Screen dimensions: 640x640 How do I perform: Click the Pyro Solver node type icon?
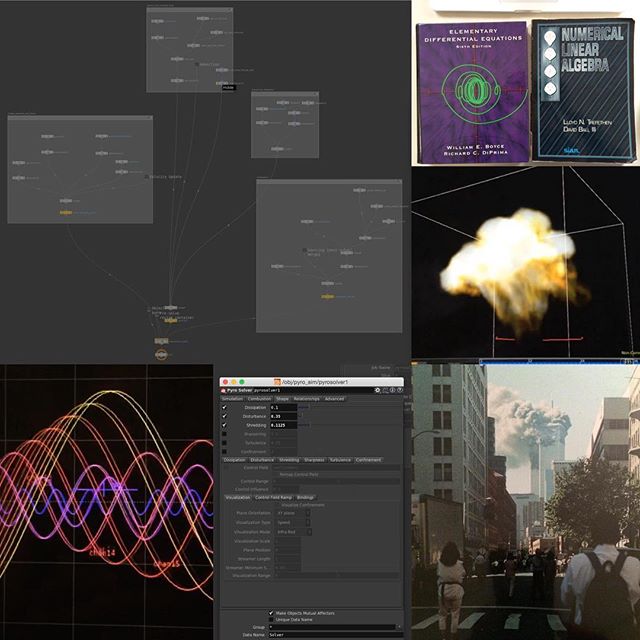tap(223, 389)
